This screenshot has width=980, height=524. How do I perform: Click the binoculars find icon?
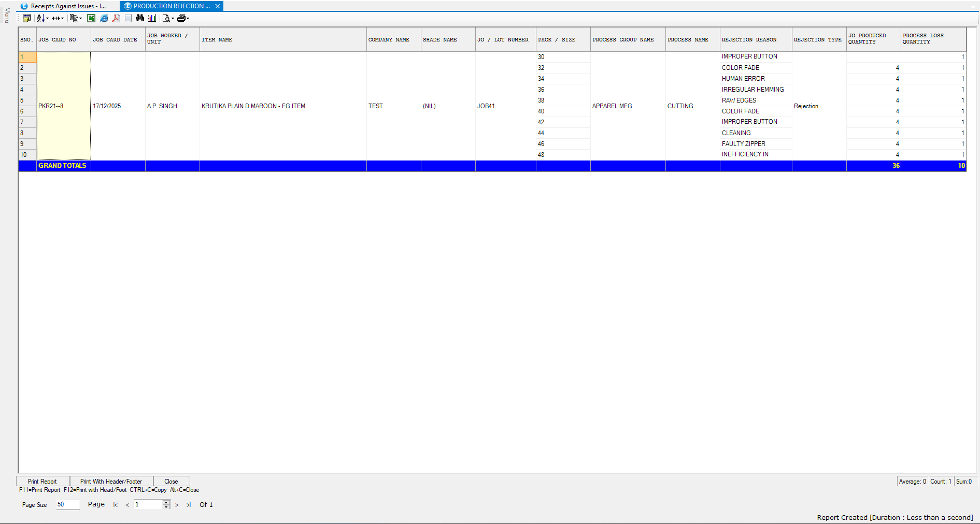139,18
